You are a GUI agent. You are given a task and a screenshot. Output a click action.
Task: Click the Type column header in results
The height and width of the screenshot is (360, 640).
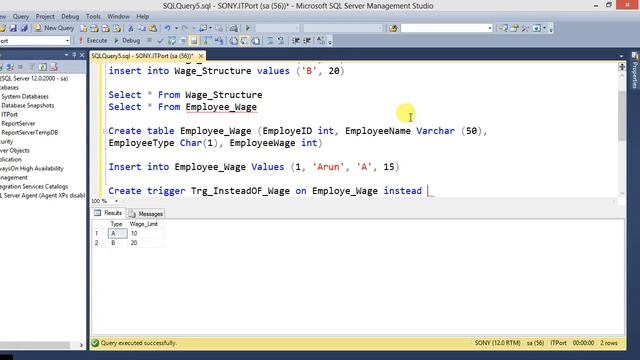[117, 224]
